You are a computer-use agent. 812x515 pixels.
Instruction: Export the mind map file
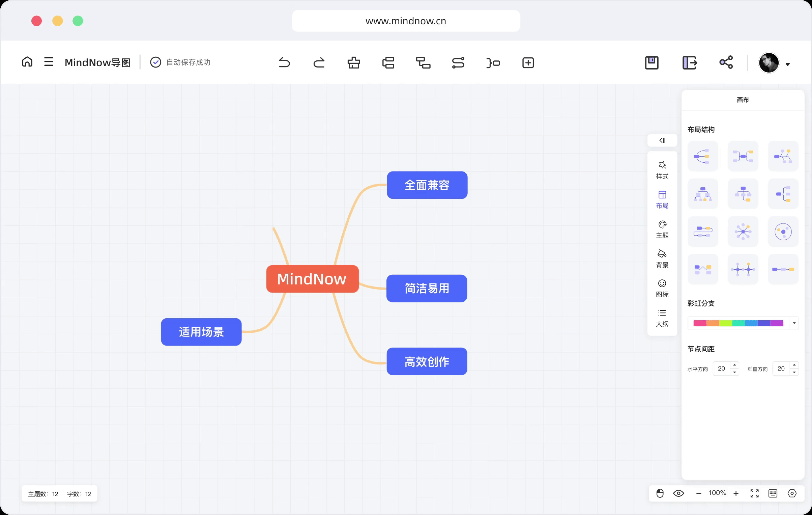pos(690,63)
